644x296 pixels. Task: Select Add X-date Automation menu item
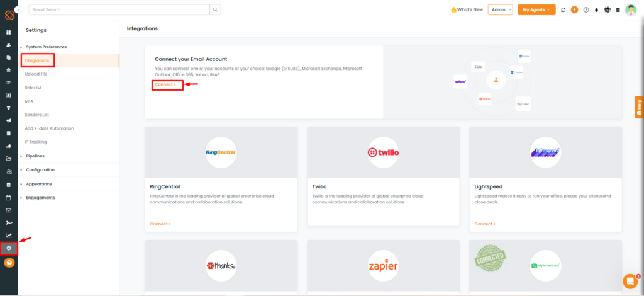click(x=49, y=128)
